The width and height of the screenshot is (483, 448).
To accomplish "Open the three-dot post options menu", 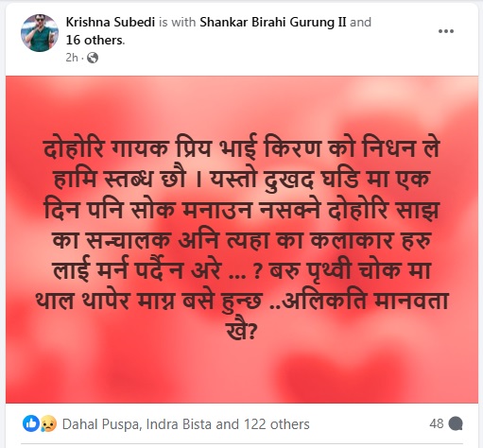I will pyautogui.click(x=446, y=31).
